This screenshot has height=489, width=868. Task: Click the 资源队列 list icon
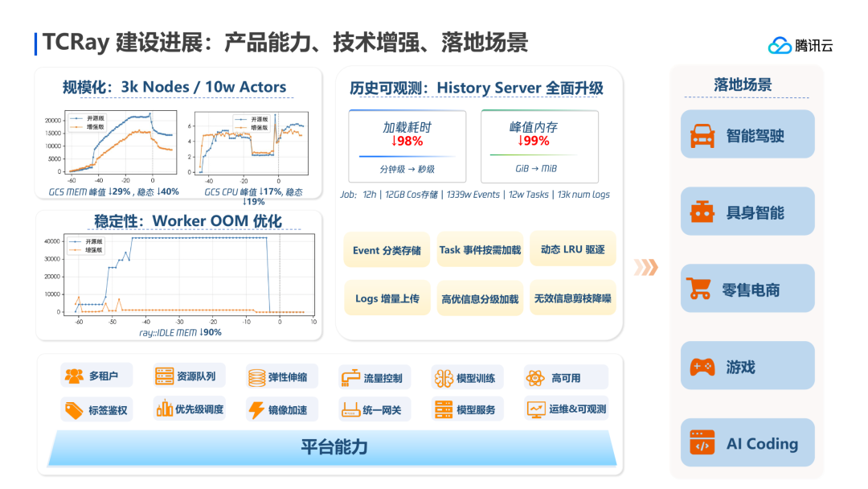point(165,376)
